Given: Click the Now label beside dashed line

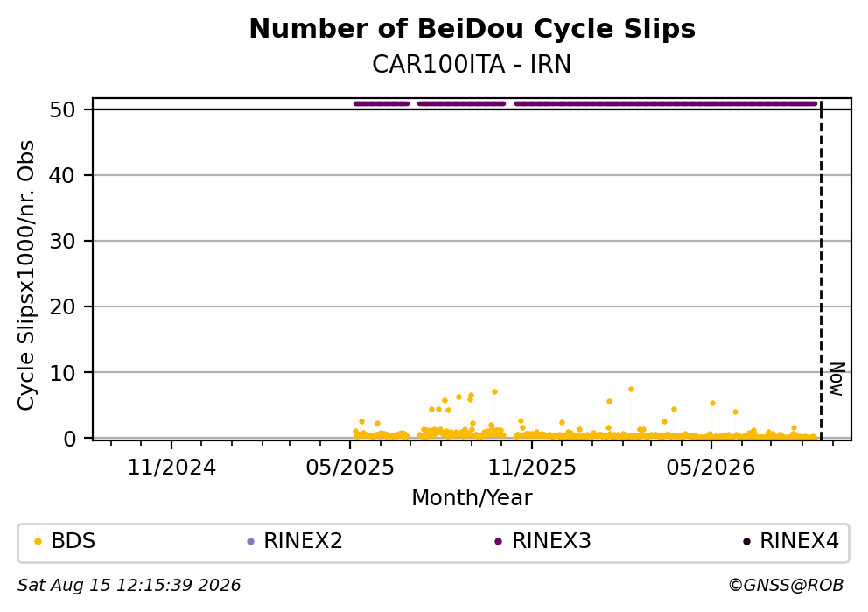Looking at the screenshot, I should coord(837,379).
